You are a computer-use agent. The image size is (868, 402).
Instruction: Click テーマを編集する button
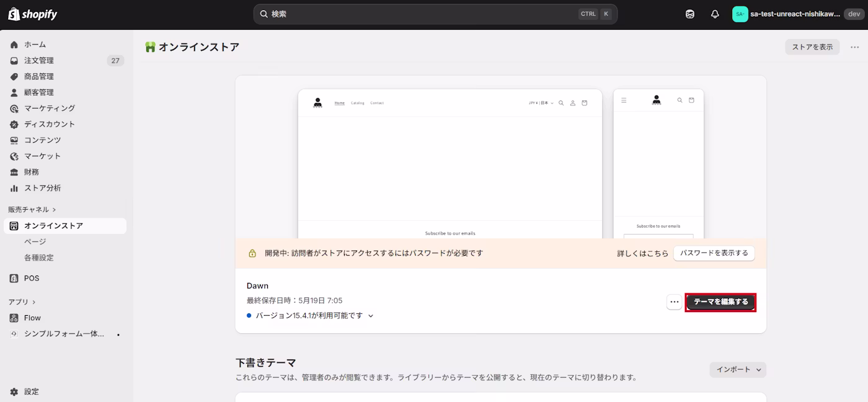(720, 302)
